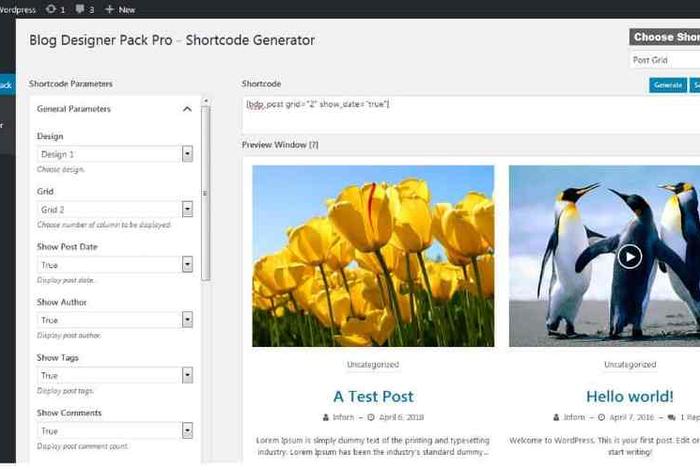Open the A Test Post title link

[373, 396]
